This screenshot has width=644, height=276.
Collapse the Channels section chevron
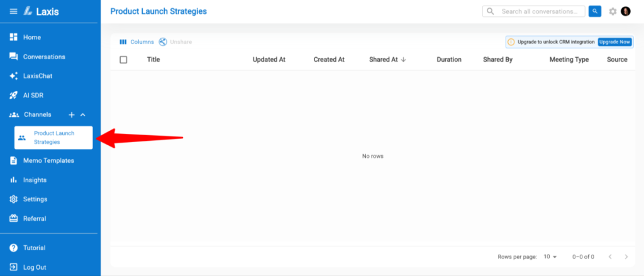(x=83, y=115)
